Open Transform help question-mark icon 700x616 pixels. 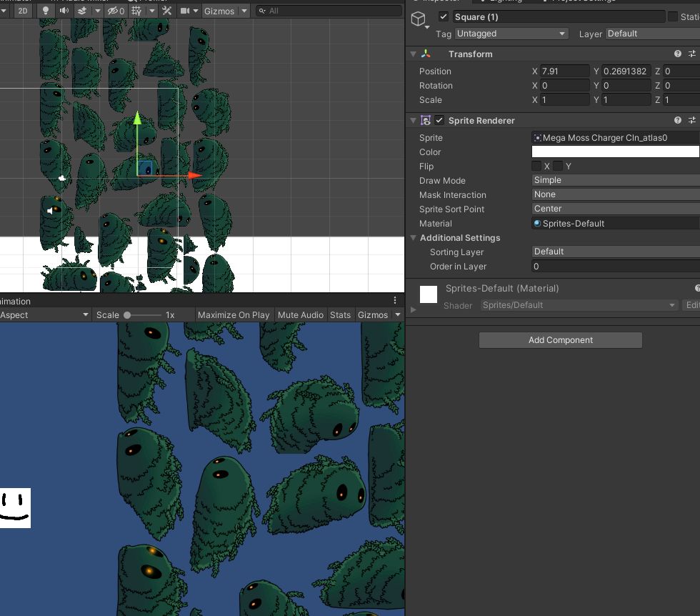678,54
